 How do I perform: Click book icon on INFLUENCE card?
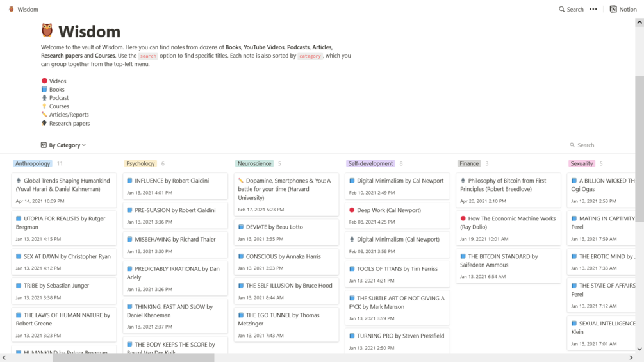[x=129, y=181]
